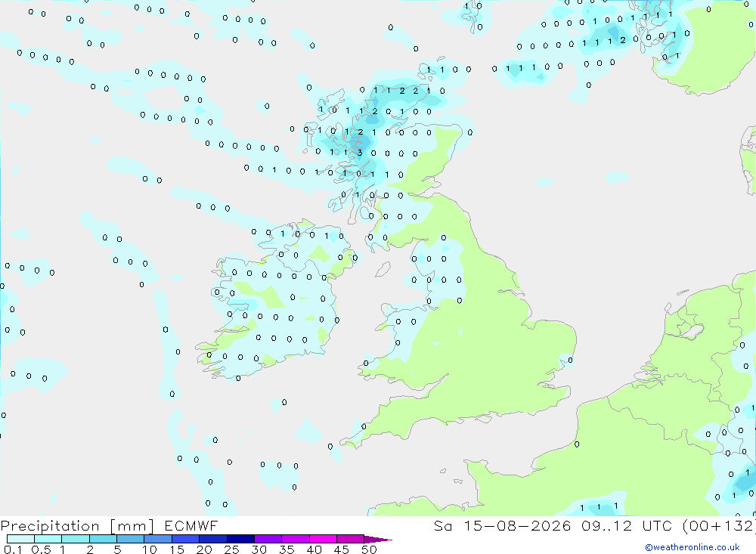This screenshot has width=756, height=554.
Task: Choose the 40–45 mm magenta legend swatch
Action: point(323,539)
